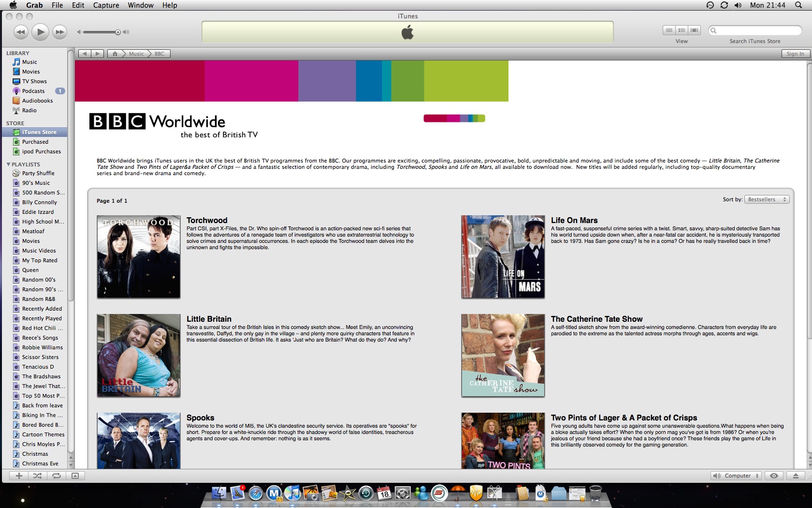Open the Sort by Bestsellers dropdown
This screenshot has height=508, width=812.
coord(767,199)
